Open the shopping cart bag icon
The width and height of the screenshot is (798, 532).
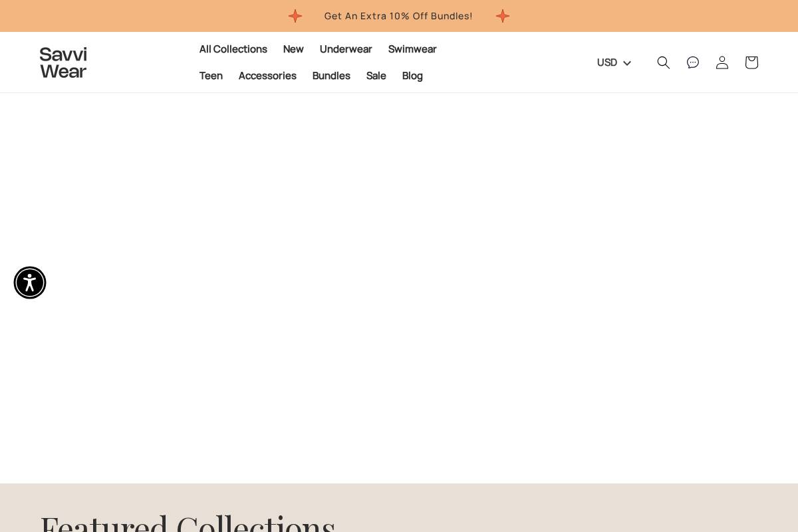[x=751, y=63]
